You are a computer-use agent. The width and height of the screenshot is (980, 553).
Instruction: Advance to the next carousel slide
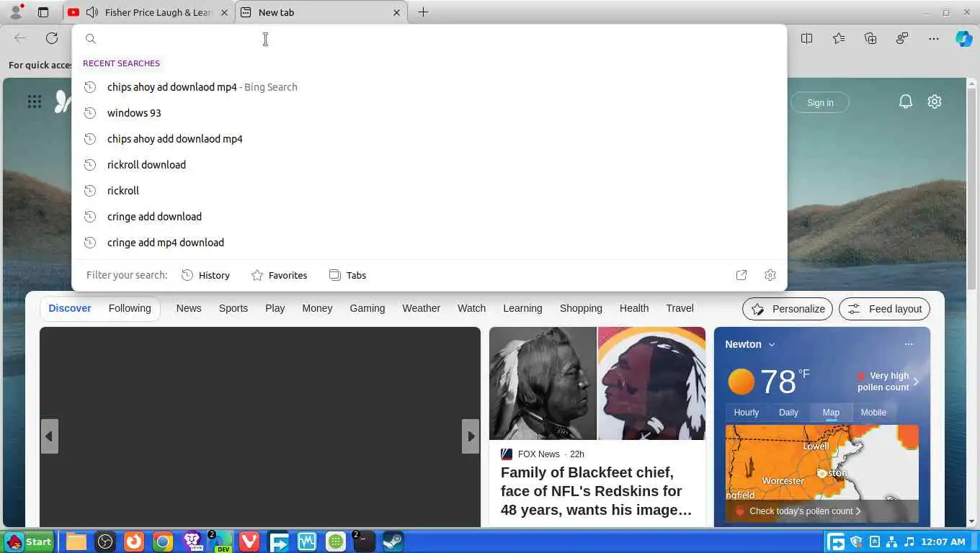471,436
